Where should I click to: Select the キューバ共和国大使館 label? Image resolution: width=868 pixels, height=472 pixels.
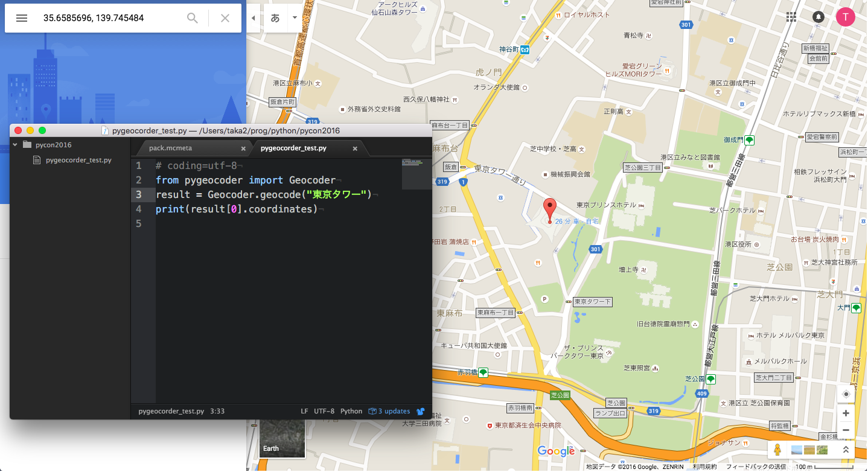click(x=474, y=346)
